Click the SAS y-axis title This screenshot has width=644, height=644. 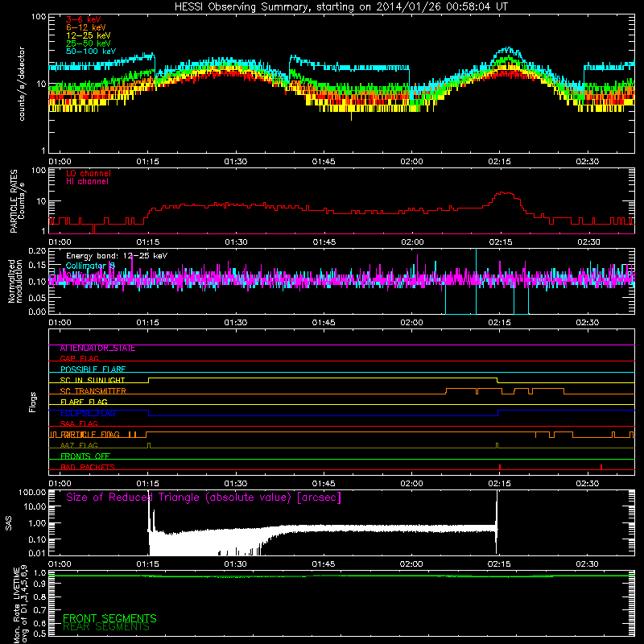tap(8, 523)
